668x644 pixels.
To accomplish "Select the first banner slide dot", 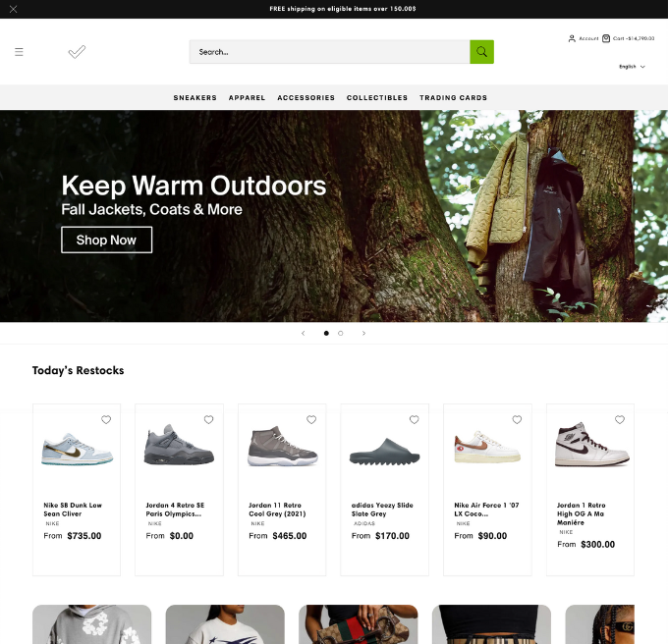I will 326,333.
